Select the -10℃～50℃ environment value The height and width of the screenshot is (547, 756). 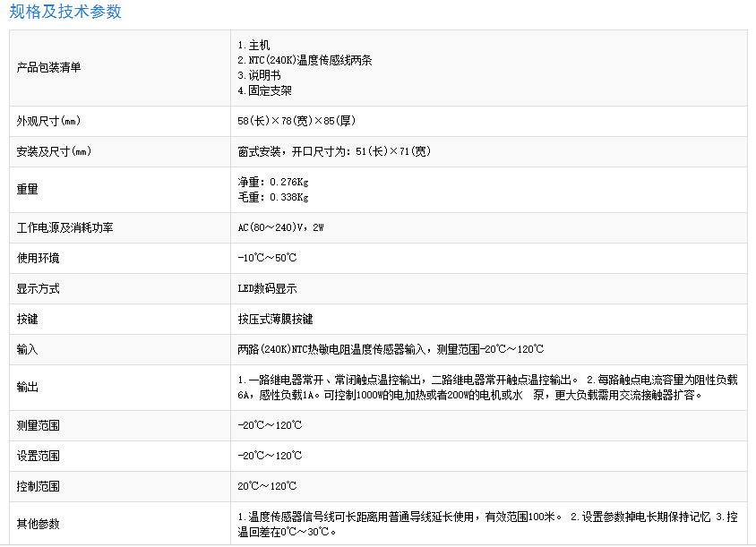pos(267,258)
